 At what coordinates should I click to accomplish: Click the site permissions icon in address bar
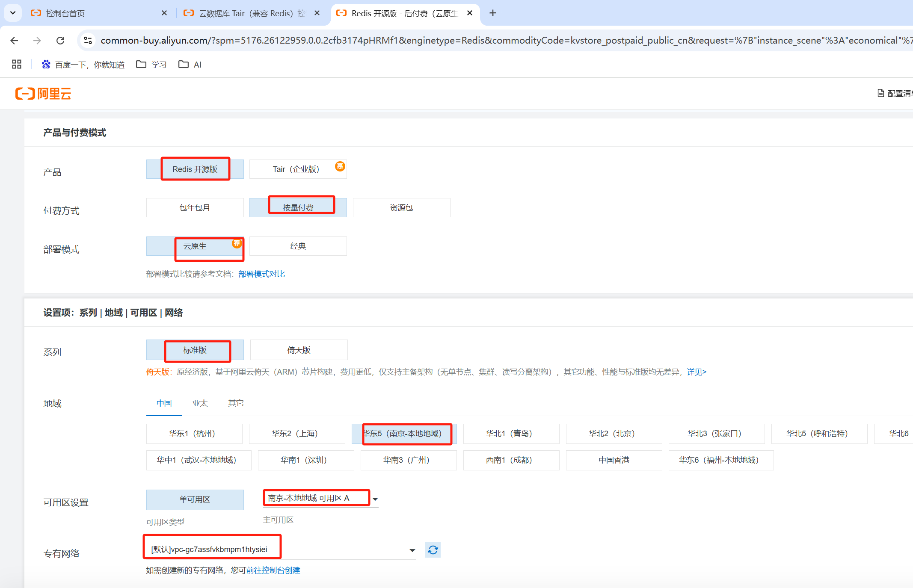pos(88,40)
